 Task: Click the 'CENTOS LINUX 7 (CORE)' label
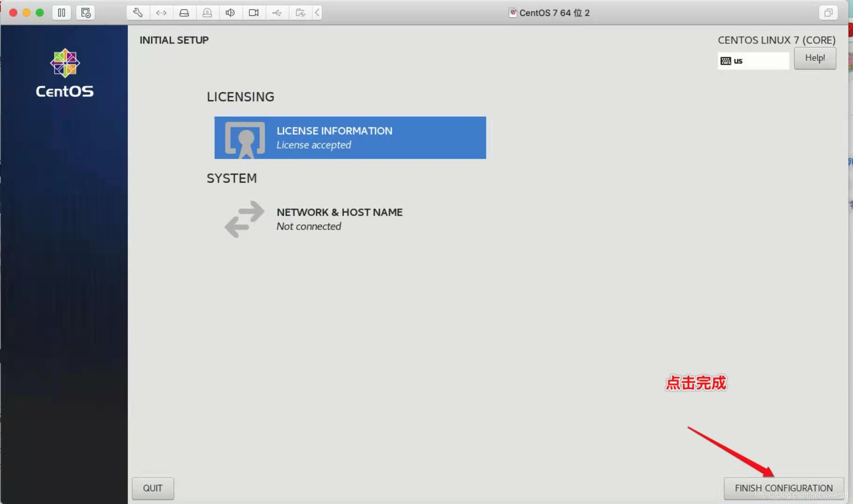tap(776, 40)
